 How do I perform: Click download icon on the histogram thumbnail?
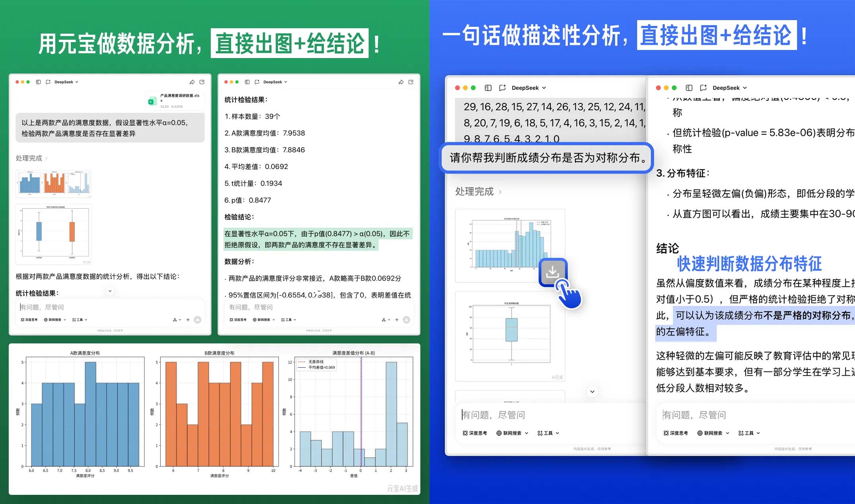pyautogui.click(x=552, y=272)
